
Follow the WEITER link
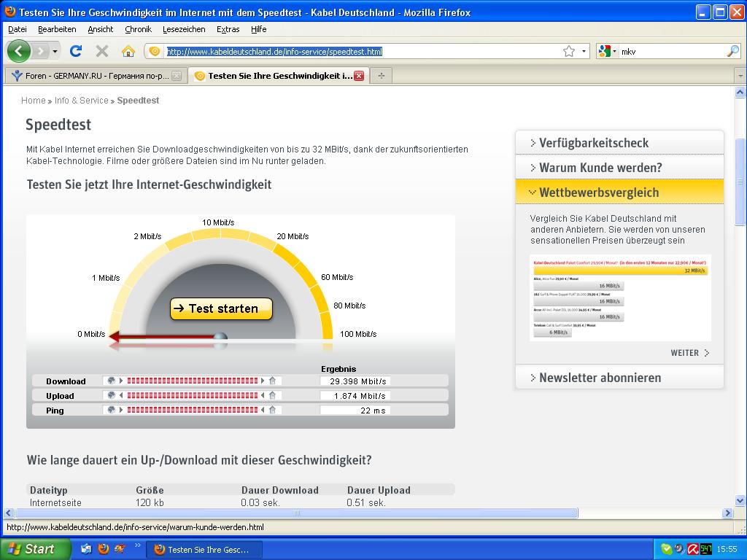point(689,353)
